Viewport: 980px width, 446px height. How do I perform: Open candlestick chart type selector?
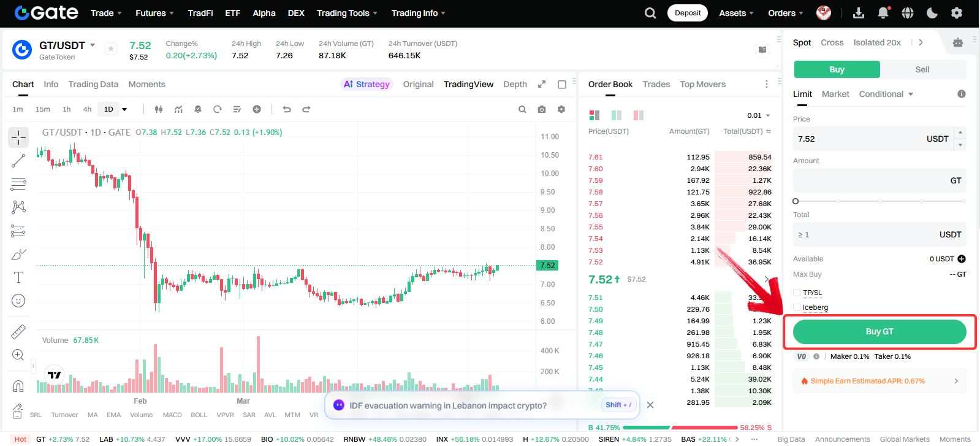click(159, 109)
